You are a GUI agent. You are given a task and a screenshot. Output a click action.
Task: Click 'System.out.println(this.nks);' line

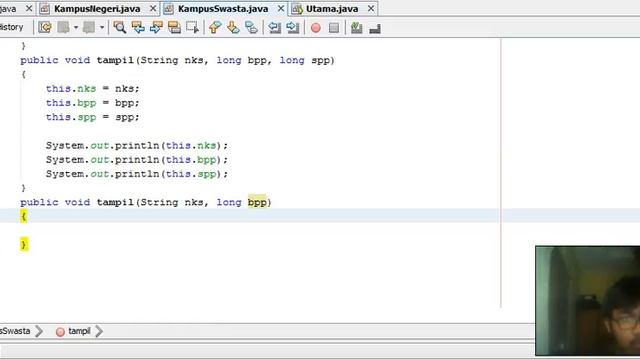137,145
